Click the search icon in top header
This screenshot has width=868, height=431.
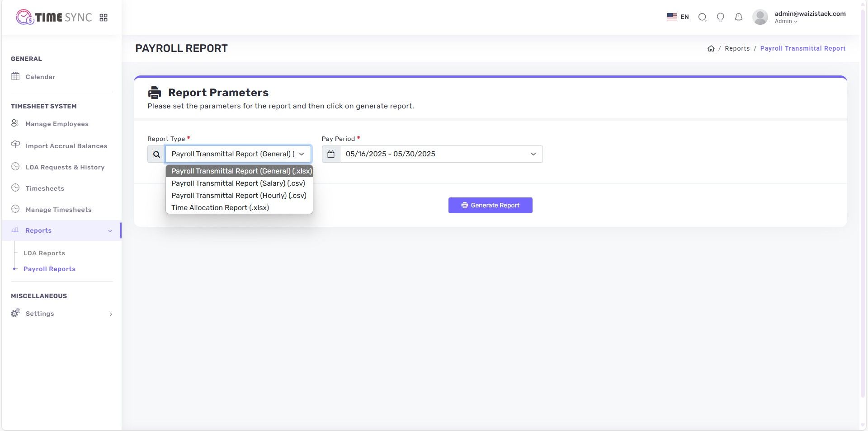point(702,17)
